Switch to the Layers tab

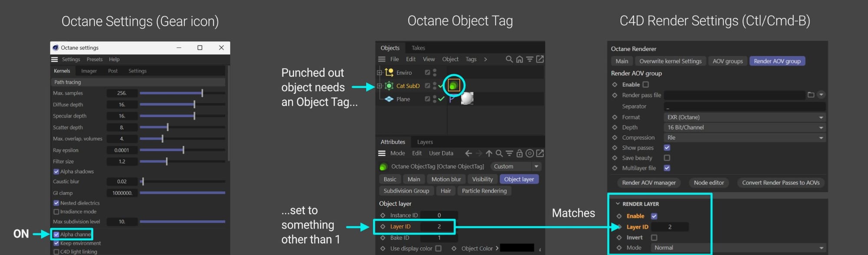[x=425, y=142]
